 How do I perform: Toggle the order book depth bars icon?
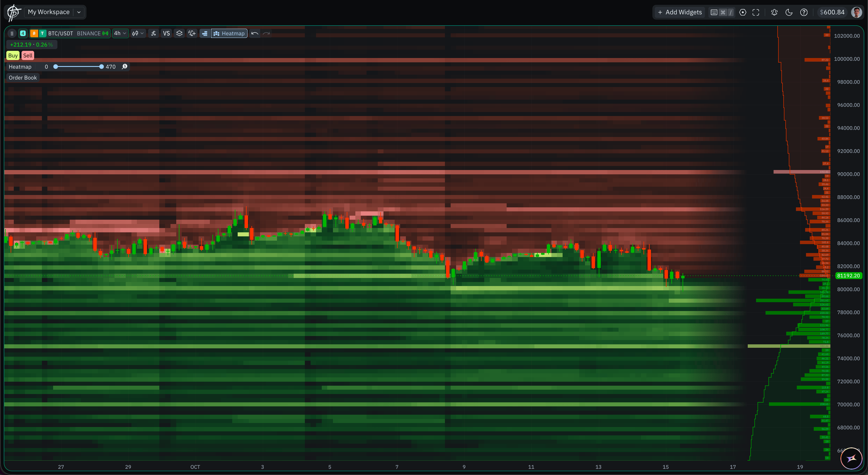pyautogui.click(x=205, y=33)
